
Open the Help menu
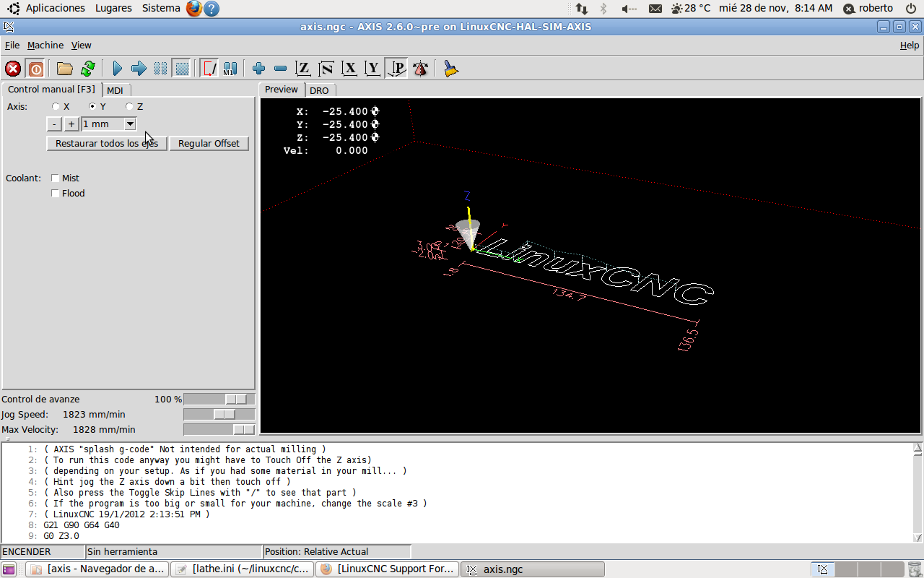[x=910, y=45]
